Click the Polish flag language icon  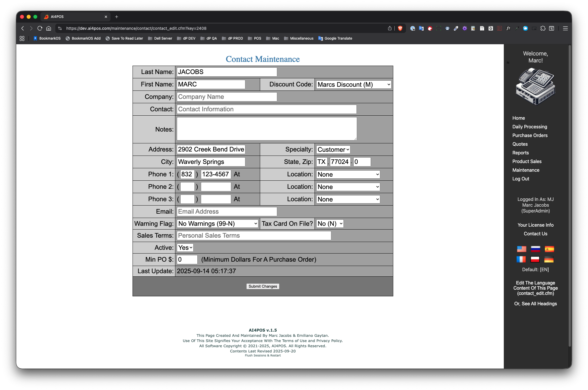pyautogui.click(x=535, y=259)
